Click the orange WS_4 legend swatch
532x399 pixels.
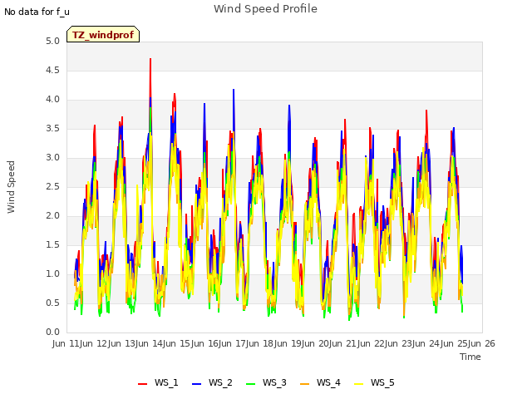point(305,384)
